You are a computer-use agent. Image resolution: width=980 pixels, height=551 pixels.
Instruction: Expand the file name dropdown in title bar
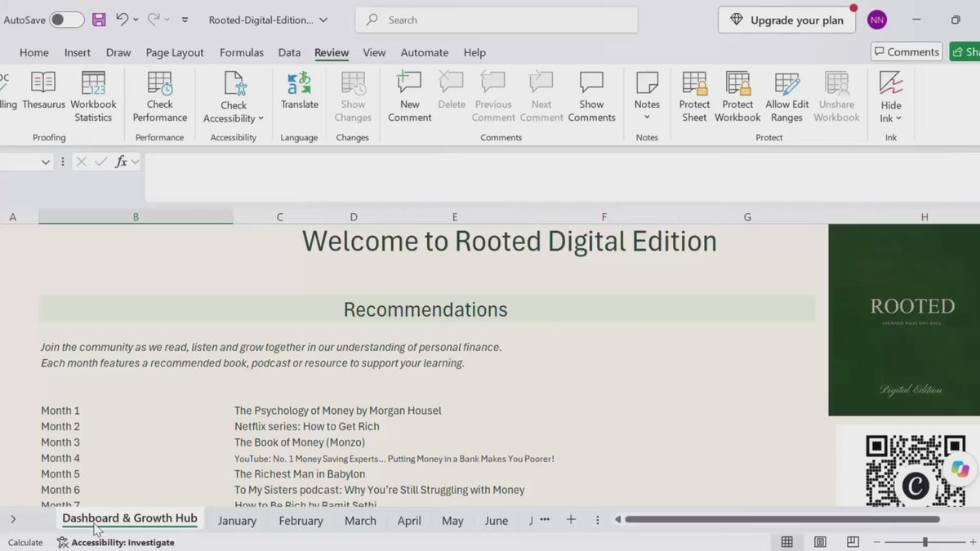point(323,20)
